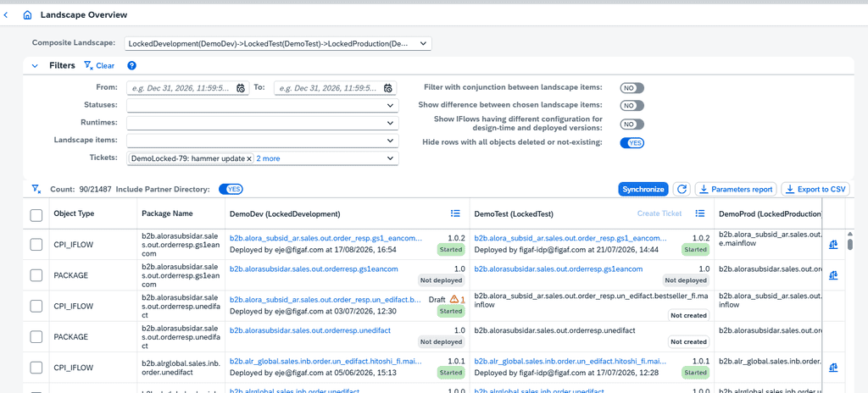This screenshot has height=393, width=868.
Task: Check the orderresp.gs1eancom PACKAGE row checkbox
Action: pyautogui.click(x=36, y=275)
